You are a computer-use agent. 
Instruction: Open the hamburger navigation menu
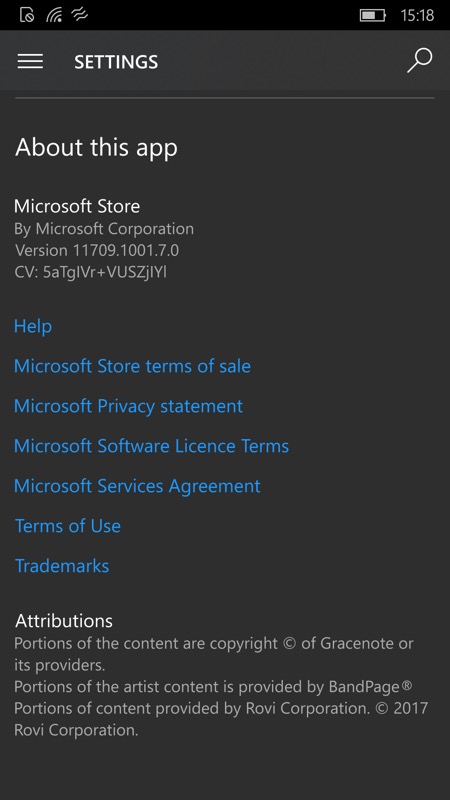click(x=30, y=61)
